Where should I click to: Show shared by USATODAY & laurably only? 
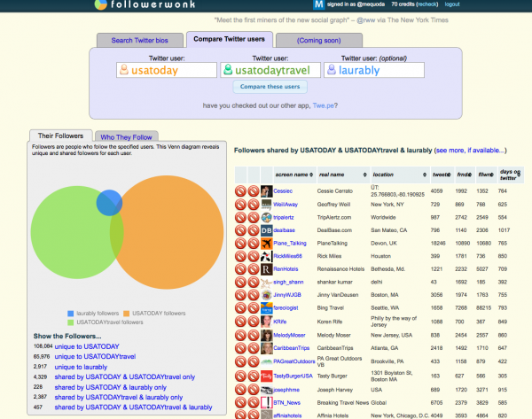(x=111, y=387)
